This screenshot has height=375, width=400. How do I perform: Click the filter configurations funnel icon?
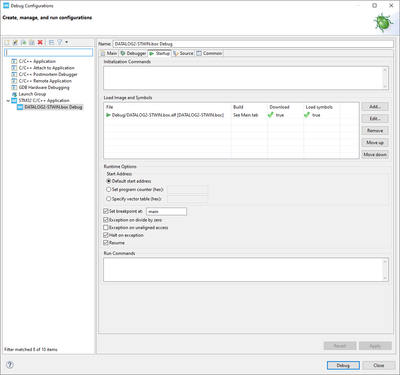click(60, 42)
